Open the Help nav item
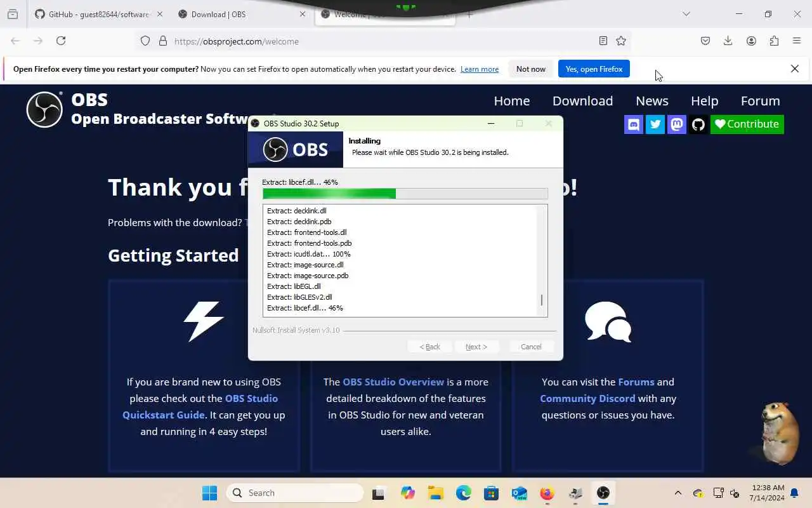Screen dimensions: 812x508 click(704, 101)
